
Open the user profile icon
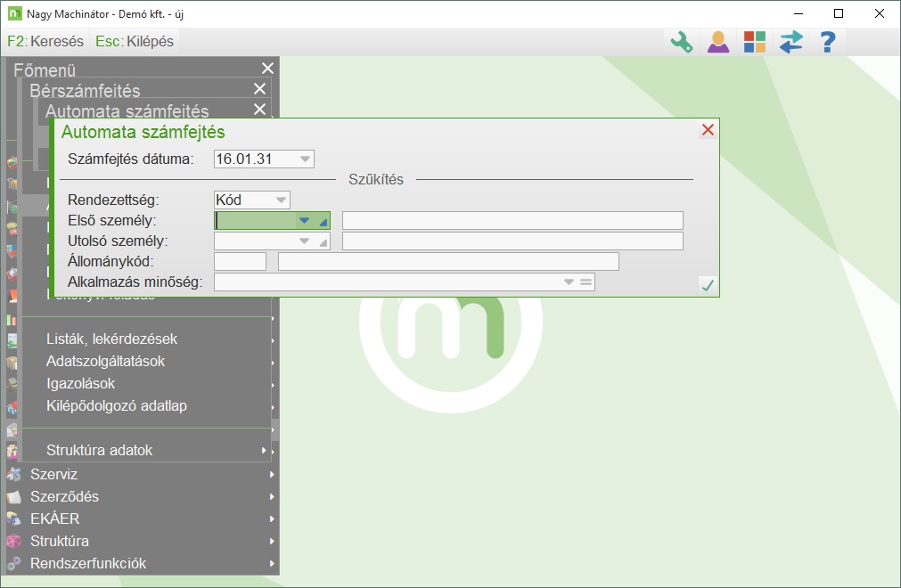tap(718, 42)
